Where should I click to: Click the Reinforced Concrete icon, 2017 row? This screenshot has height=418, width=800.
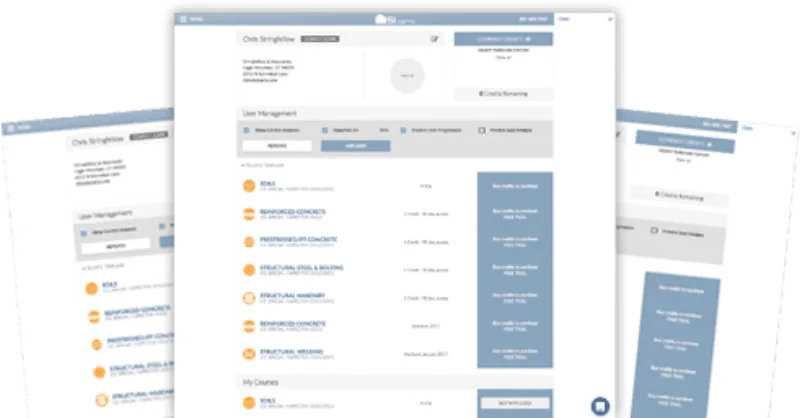coord(249,326)
